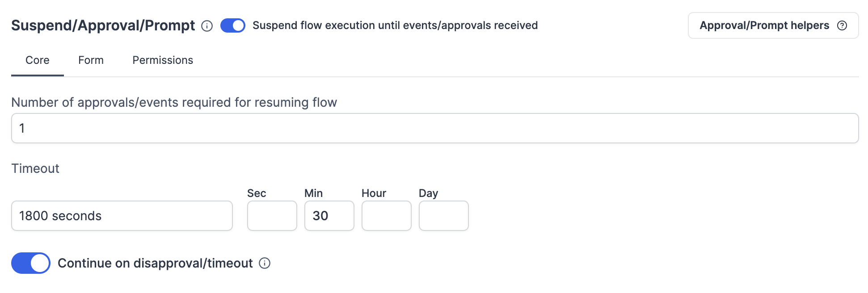Viewport: 868px width, 293px height.
Task: Click the Hour timeout input box
Action: (386, 216)
